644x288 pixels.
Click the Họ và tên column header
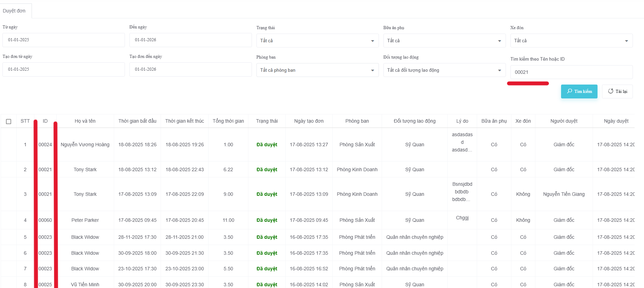(85, 121)
